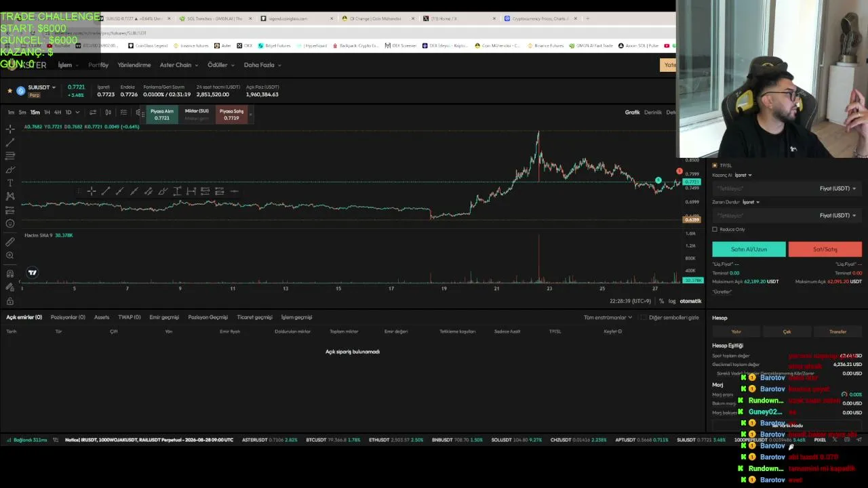Click the stop-loss trigger price field
Viewport: 868px width, 488px height.
(763, 216)
